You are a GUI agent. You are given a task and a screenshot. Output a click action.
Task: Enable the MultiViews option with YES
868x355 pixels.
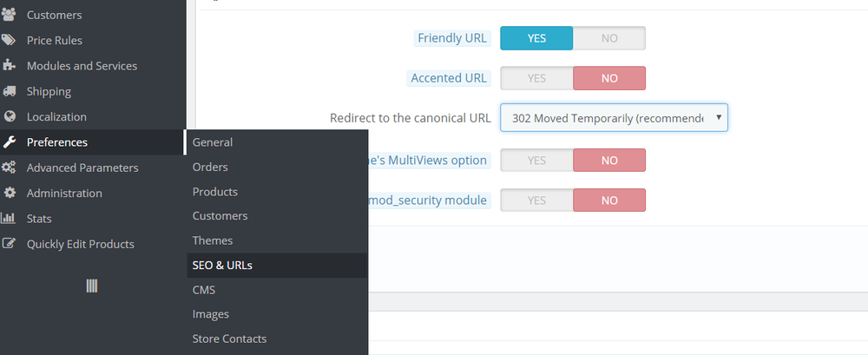(536, 161)
